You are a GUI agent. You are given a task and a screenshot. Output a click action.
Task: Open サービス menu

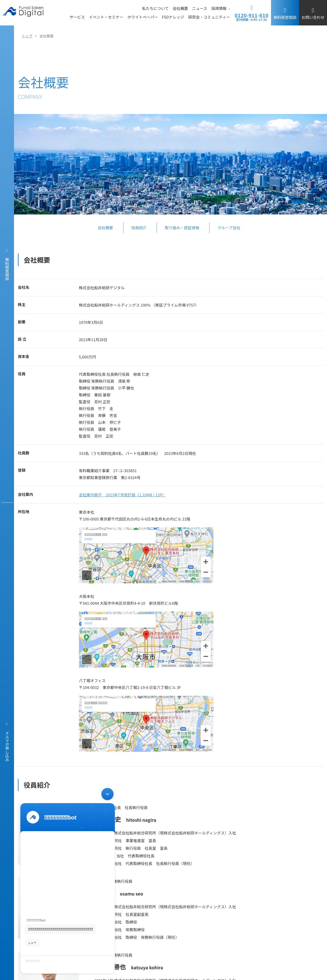tap(77, 17)
